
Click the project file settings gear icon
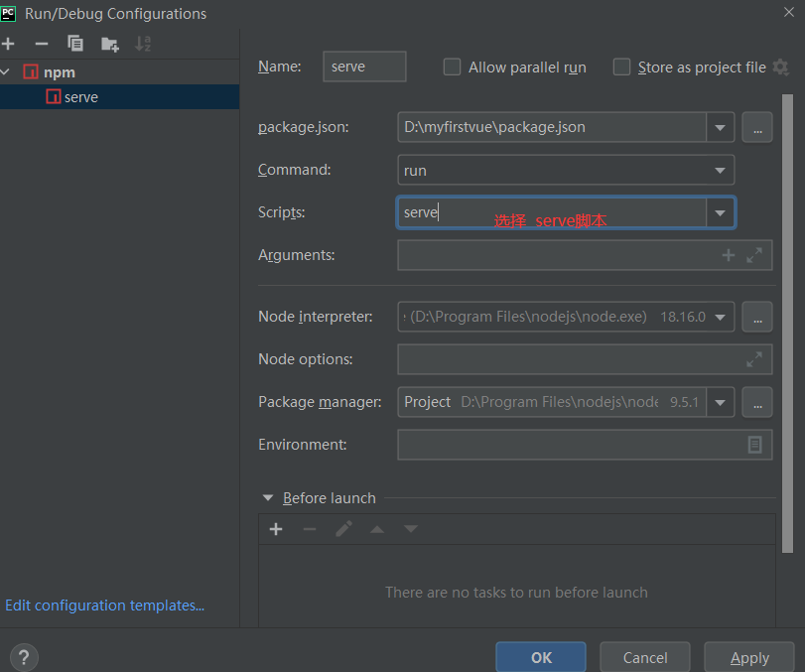(x=780, y=67)
